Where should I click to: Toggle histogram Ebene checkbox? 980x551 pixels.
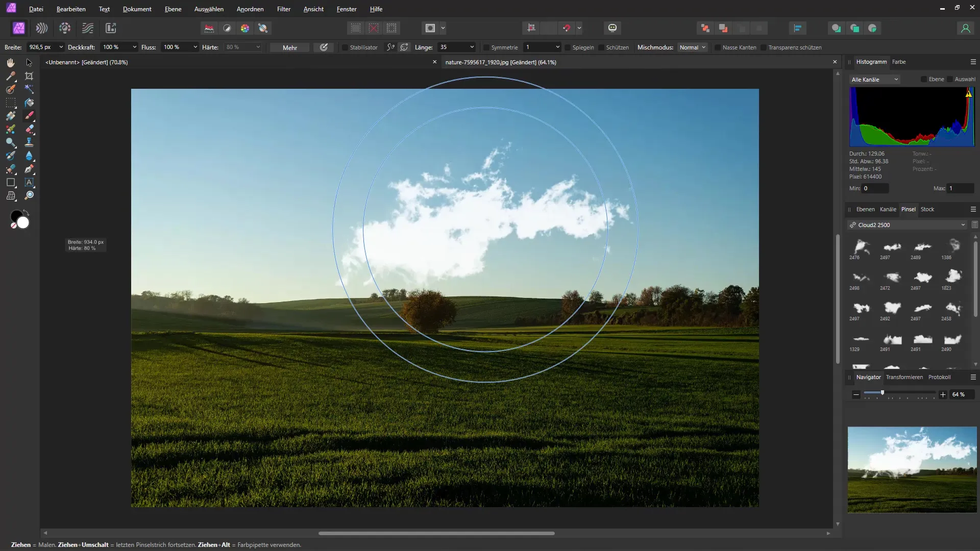pos(924,79)
